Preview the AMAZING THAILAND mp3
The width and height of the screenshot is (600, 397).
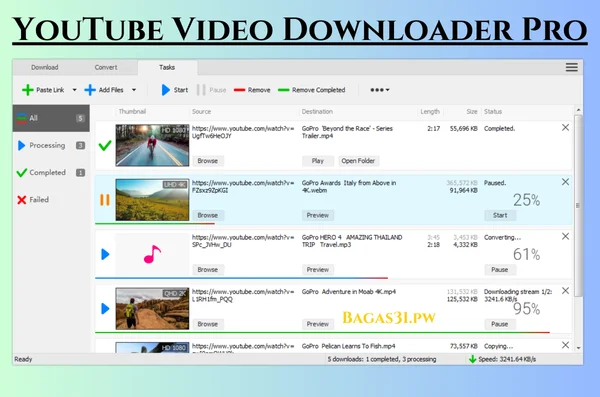318,270
